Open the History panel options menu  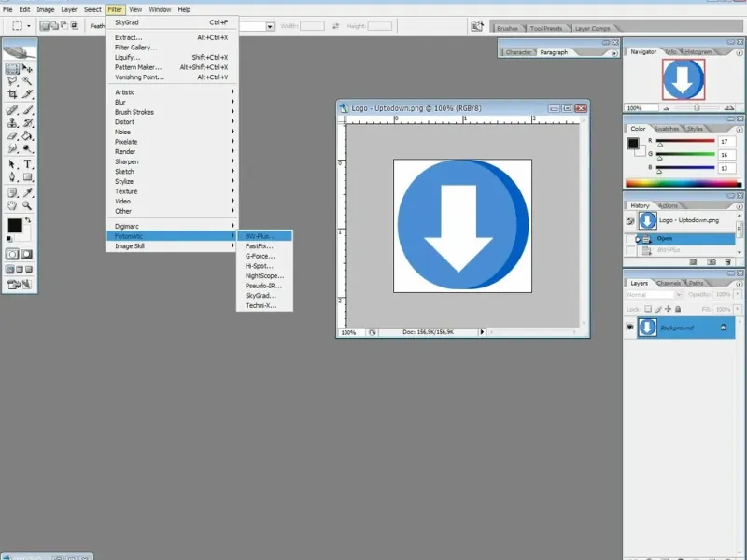(739, 206)
